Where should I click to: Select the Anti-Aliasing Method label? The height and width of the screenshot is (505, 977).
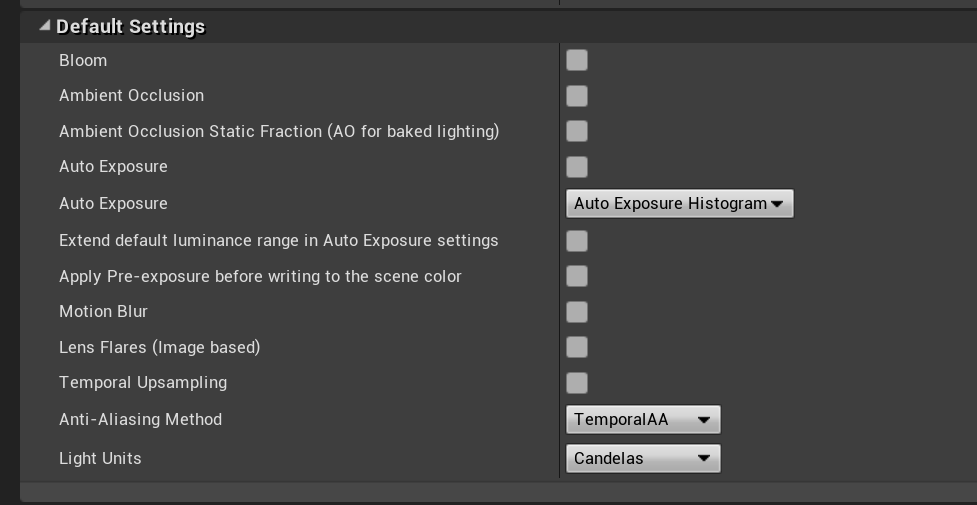tap(140, 420)
